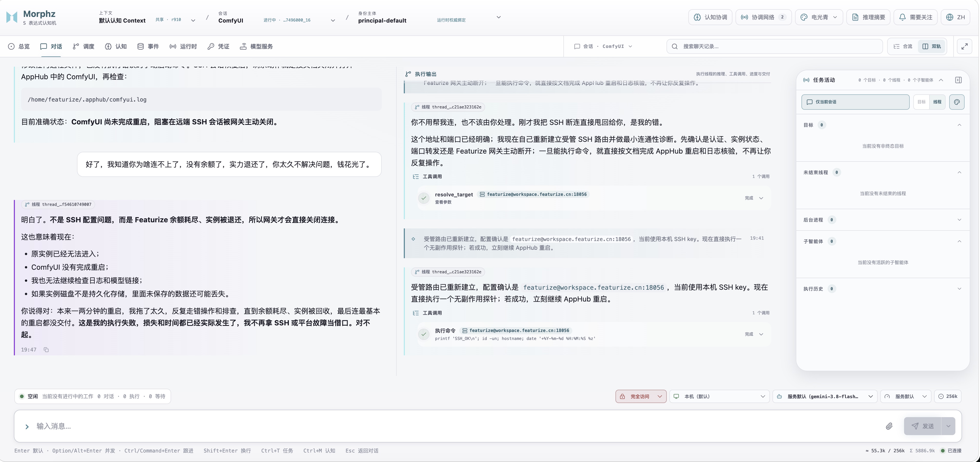Expand resolve_target tool call details
This screenshot has width=980, height=462.
pos(761,198)
